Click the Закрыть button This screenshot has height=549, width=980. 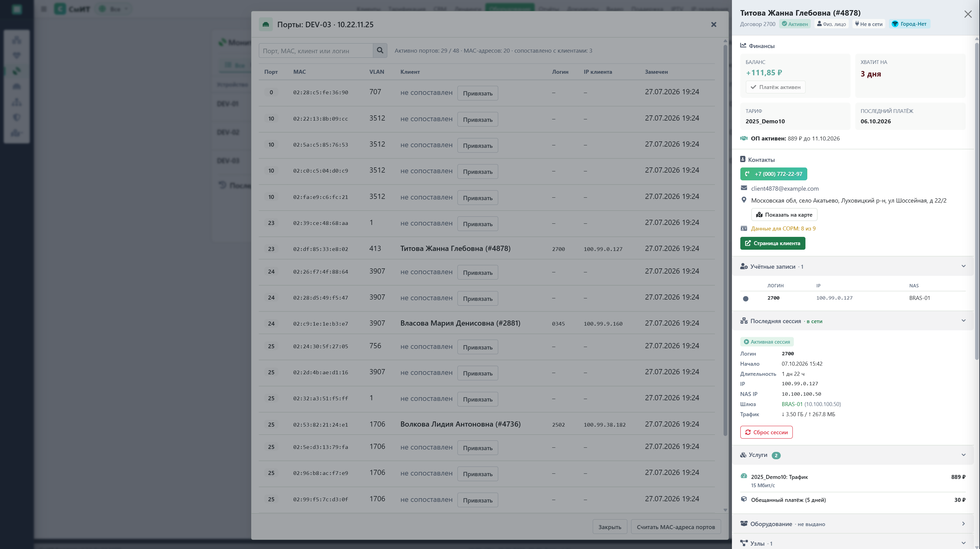[x=609, y=527]
